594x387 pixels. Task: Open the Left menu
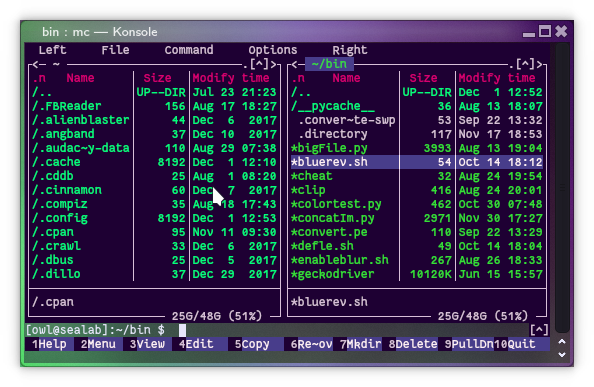pyautogui.click(x=52, y=50)
